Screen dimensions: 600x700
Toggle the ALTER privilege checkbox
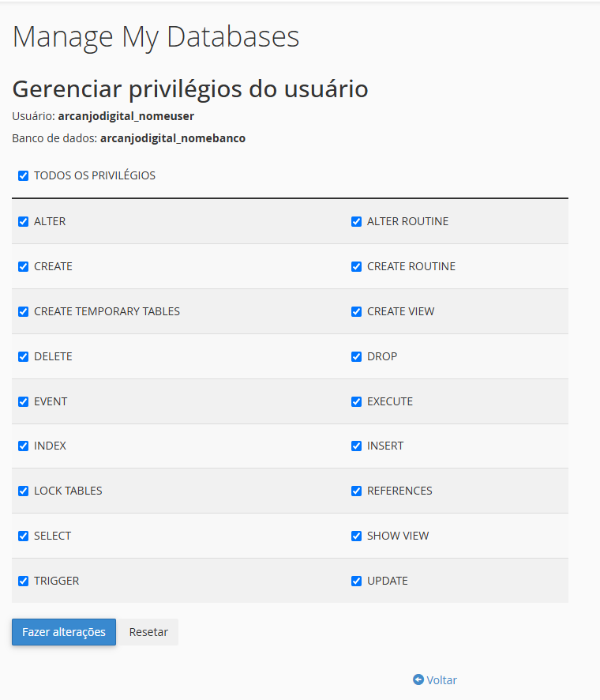(x=24, y=221)
